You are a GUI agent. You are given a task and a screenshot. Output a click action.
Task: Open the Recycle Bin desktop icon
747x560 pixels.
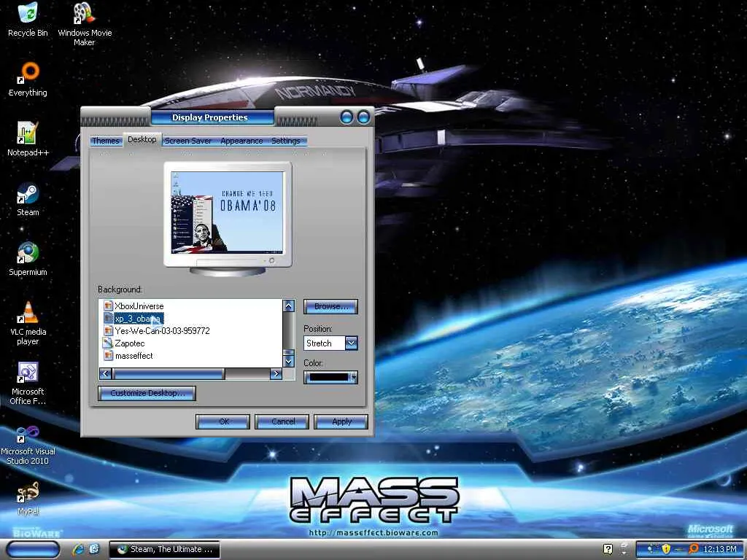click(28, 19)
